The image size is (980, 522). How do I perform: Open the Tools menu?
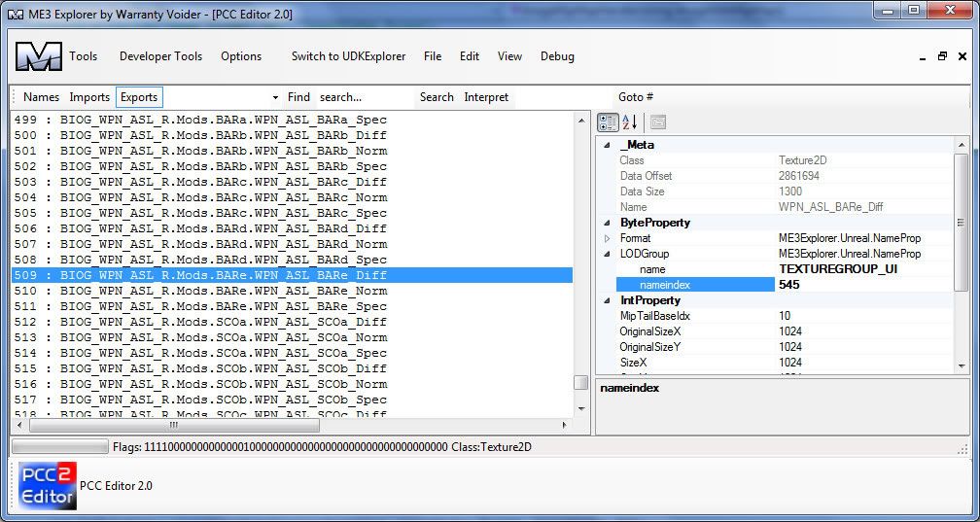click(84, 56)
